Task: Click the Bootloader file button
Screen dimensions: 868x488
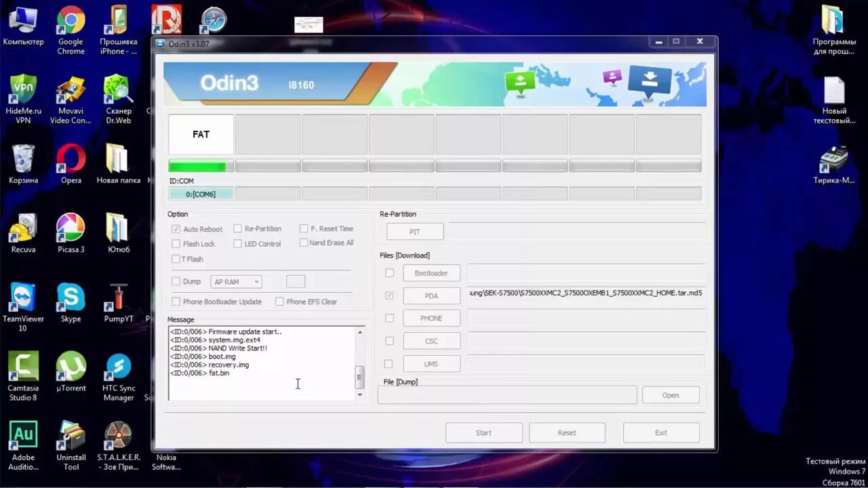Action: pyautogui.click(x=431, y=273)
